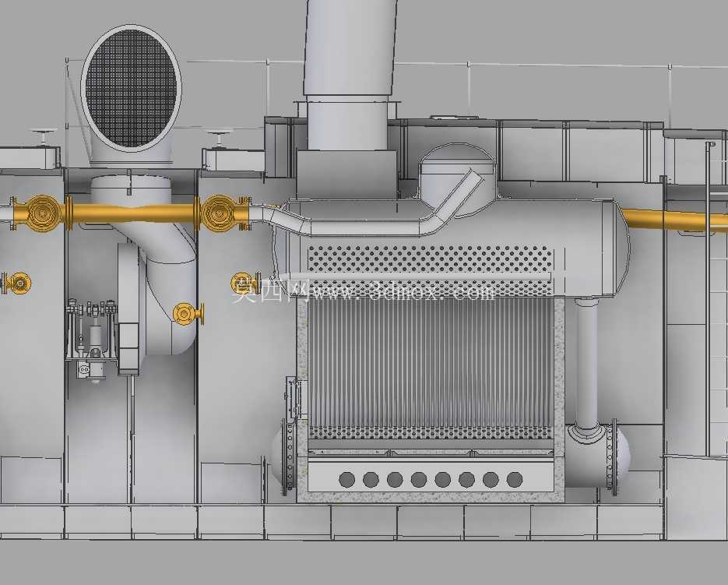Select the vertical downcomer pipe at boiler right
Image resolution: width=728 pixels, height=585 pixels.
pos(587,364)
